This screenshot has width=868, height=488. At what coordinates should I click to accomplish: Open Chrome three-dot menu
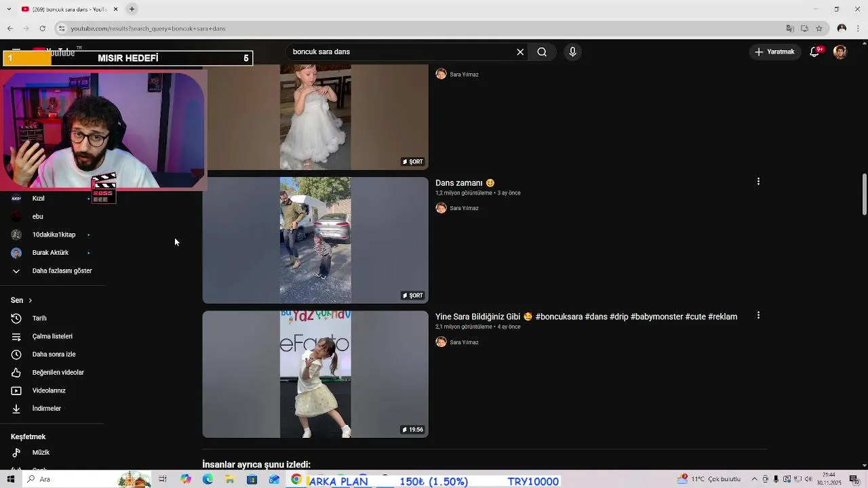click(x=859, y=28)
